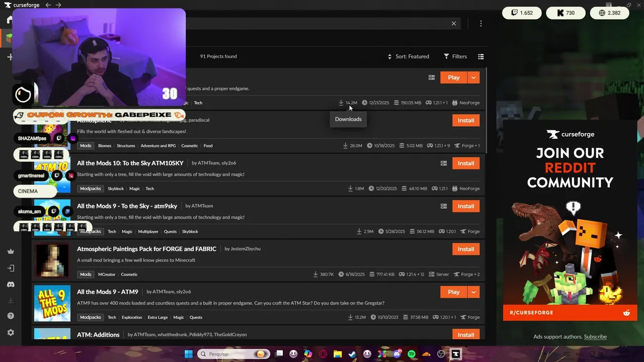
Task: Open Discord from the taskbar
Action: click(397, 354)
